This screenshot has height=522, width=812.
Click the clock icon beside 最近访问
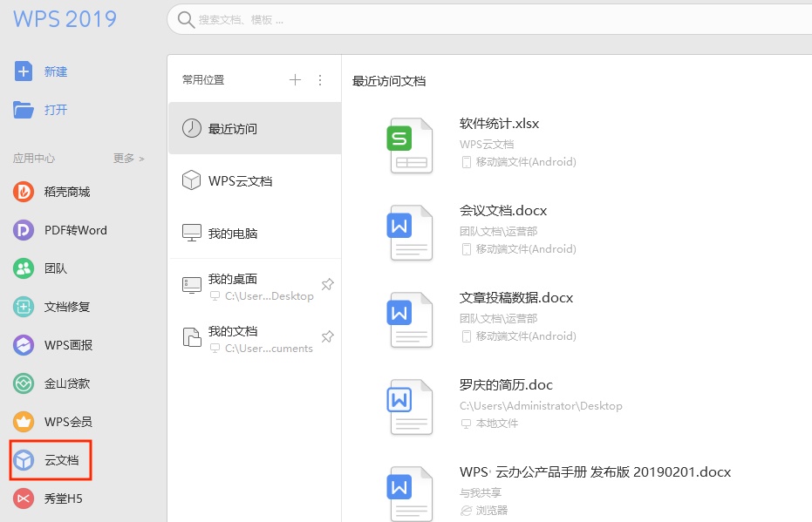click(x=192, y=128)
